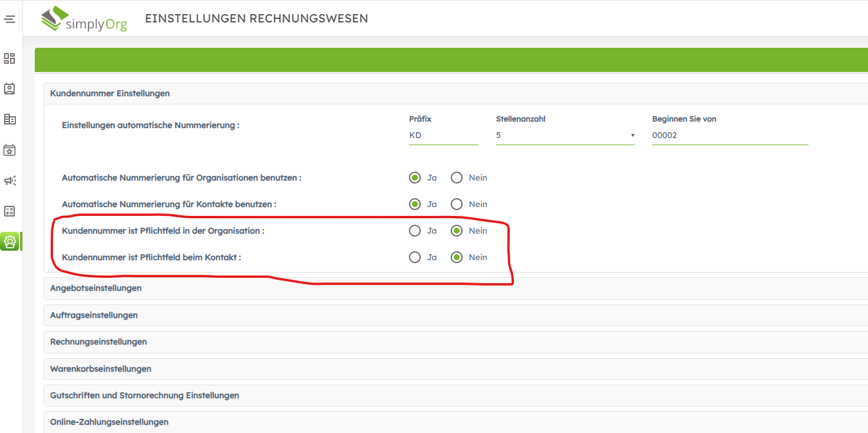868x433 pixels.
Task: Expand the Angebotseinstellungen section
Action: [x=96, y=288]
